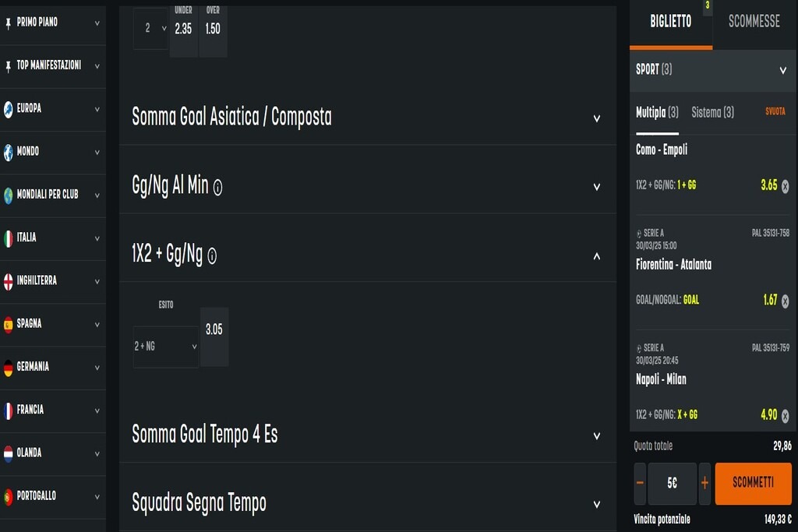The image size is (798, 532).
Task: Click the Italia flag icon
Action: [9, 238]
